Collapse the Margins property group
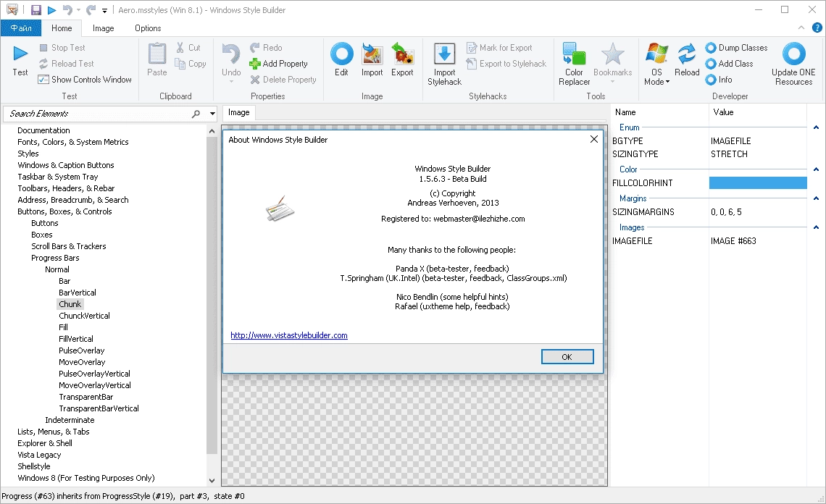The height and width of the screenshot is (504, 826). tap(816, 198)
